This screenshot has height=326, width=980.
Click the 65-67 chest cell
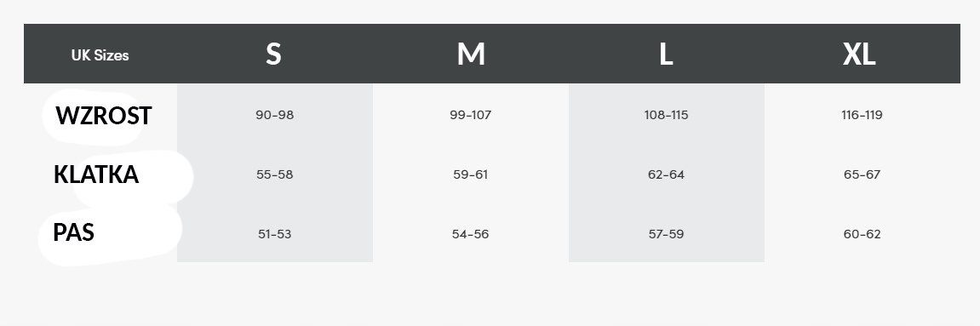pos(862,174)
